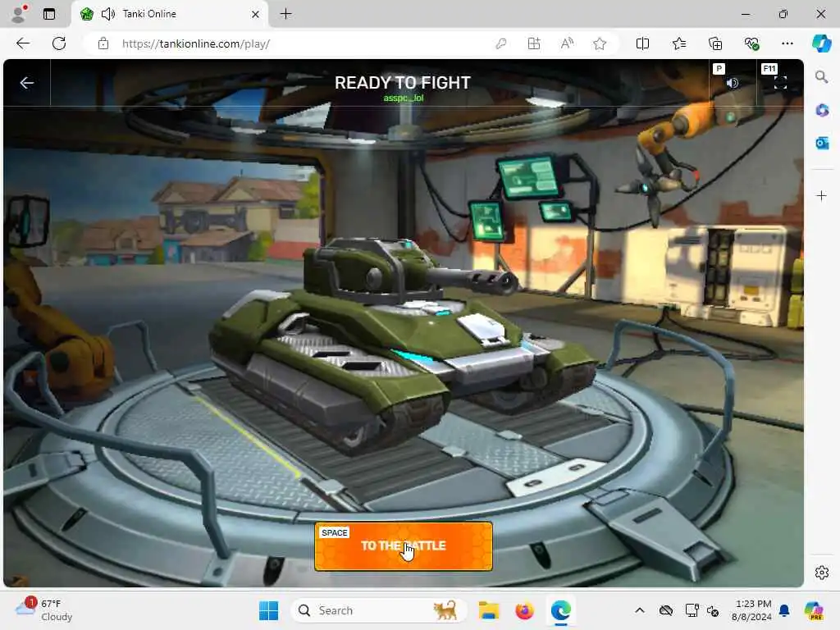Open the password manager key icon
The width and height of the screenshot is (840, 630).
[501, 44]
